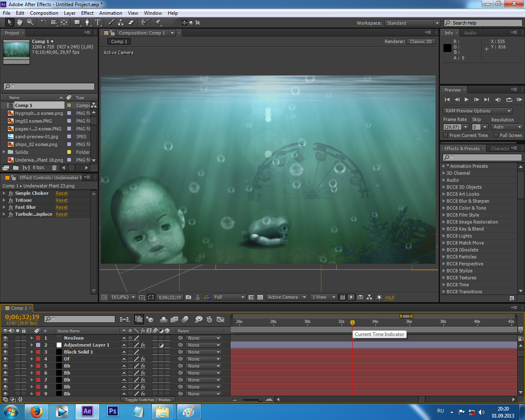Toggle the Fast Blur effect fx switch

(x=11, y=207)
